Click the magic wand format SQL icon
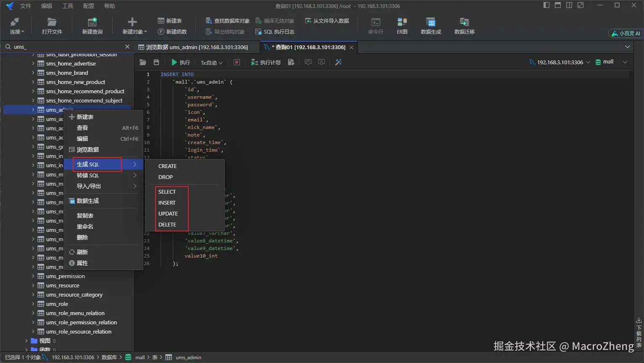Viewport: 644px width, 363px height. (338, 62)
